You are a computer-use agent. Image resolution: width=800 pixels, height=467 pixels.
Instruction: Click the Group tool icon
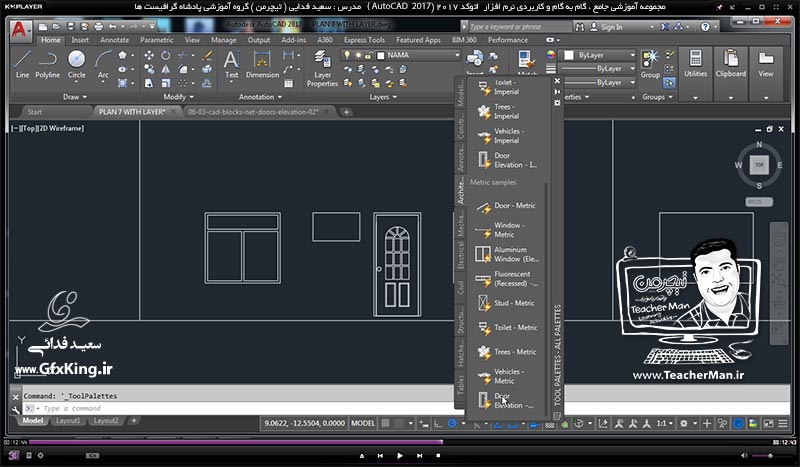coord(650,64)
